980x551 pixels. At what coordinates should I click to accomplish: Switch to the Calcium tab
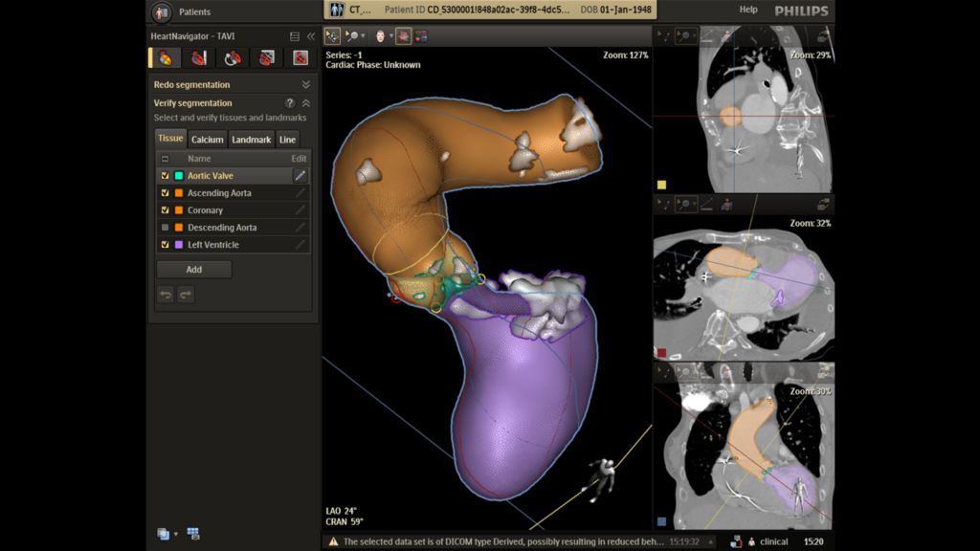tap(208, 140)
